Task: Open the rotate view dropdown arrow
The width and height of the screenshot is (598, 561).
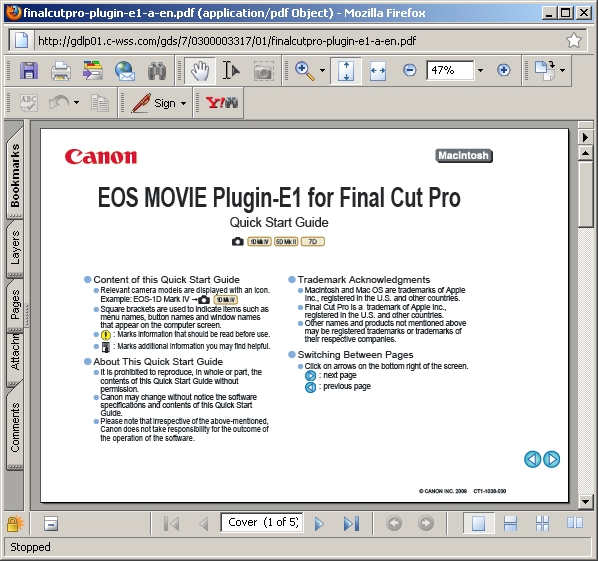Action: coord(563,70)
